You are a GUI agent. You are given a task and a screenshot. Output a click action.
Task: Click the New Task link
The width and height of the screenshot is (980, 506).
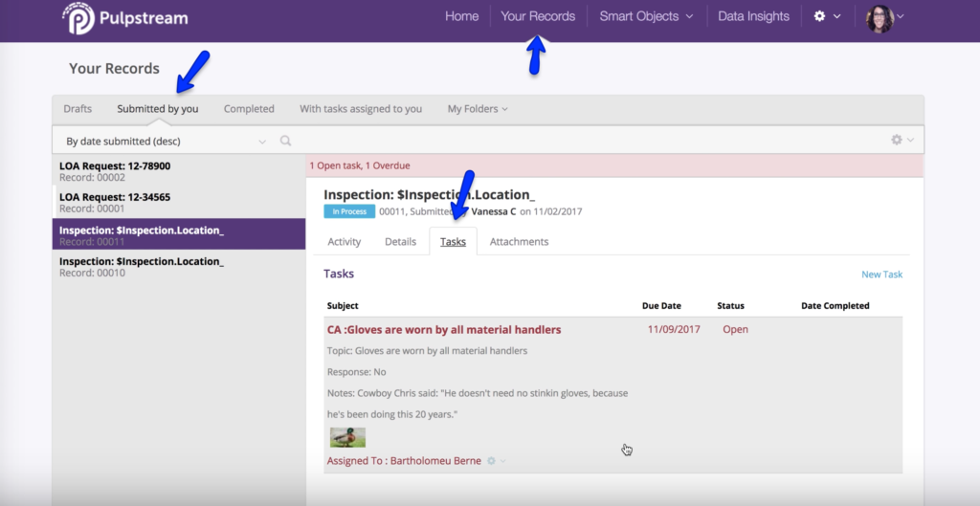point(881,275)
